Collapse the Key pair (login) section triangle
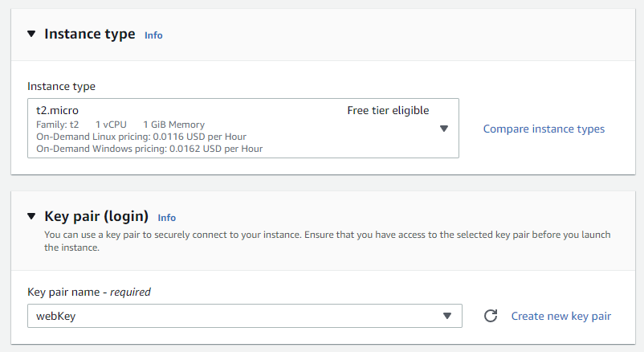This screenshot has height=352, width=644. point(31,216)
